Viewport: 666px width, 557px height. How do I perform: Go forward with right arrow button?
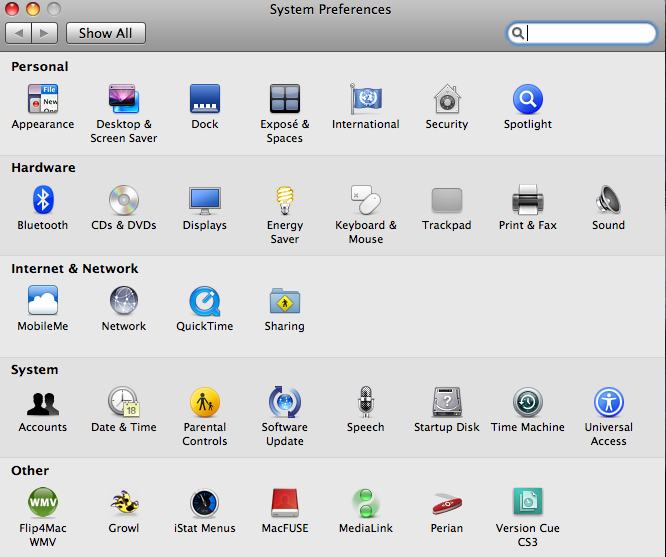coord(45,33)
